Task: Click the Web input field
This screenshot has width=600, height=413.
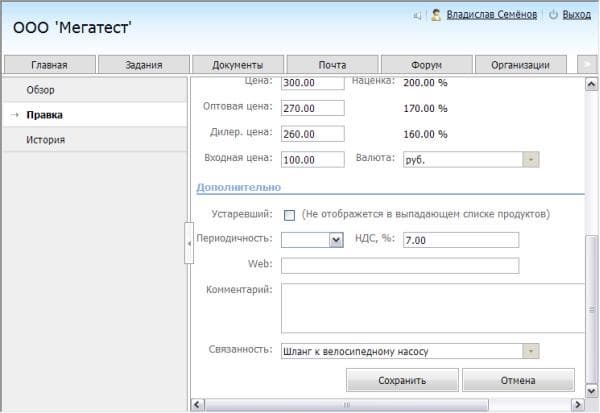Action: click(400, 266)
